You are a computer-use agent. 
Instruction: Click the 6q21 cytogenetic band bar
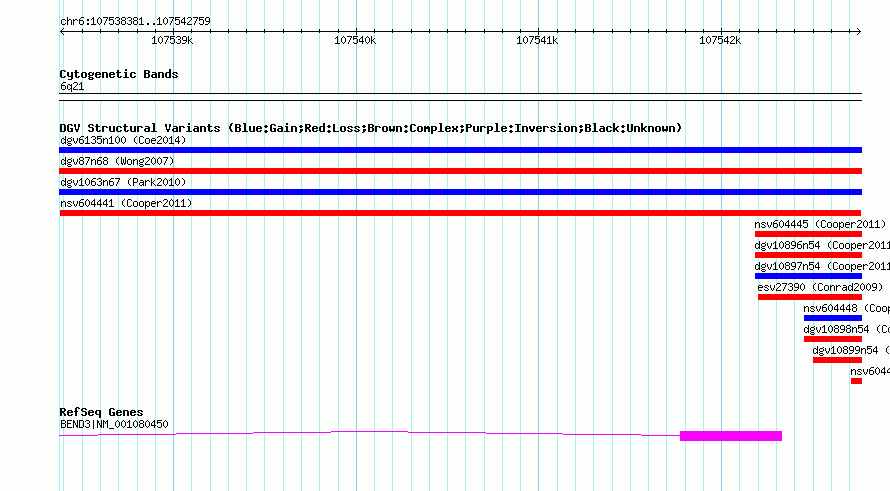point(460,97)
